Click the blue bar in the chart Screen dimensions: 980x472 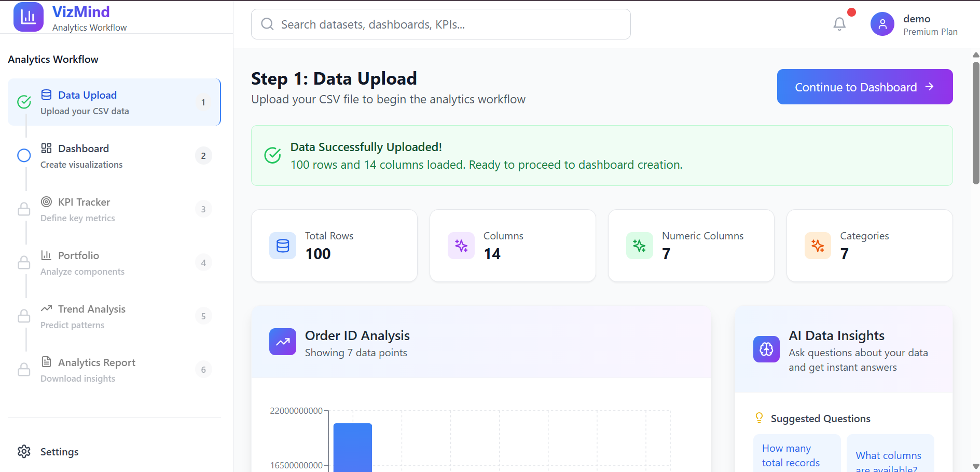coord(353,448)
